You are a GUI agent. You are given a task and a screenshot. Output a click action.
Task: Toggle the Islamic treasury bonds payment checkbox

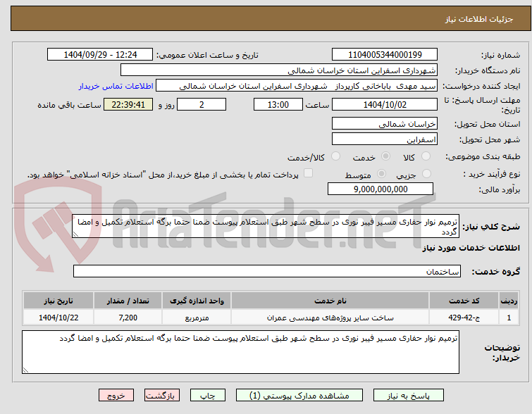pos(308,173)
